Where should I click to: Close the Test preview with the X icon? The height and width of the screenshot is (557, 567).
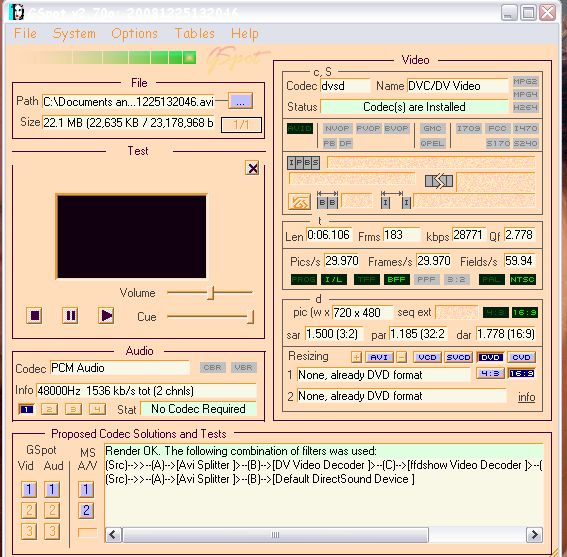click(x=252, y=168)
